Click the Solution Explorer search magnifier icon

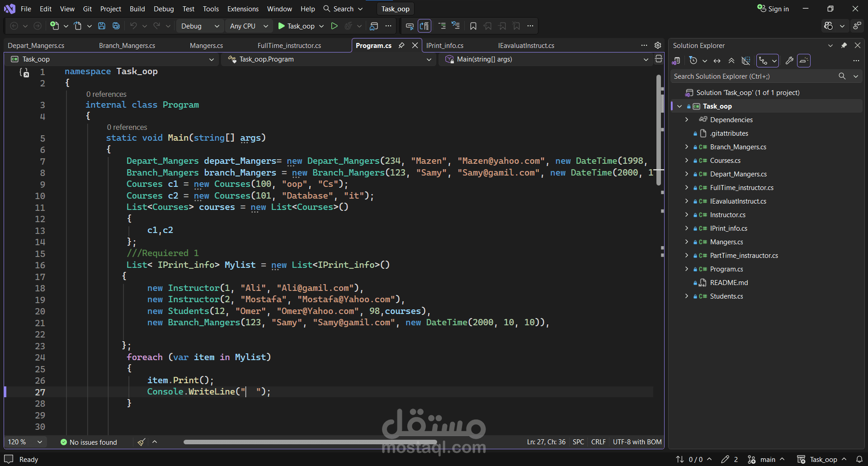(x=842, y=76)
